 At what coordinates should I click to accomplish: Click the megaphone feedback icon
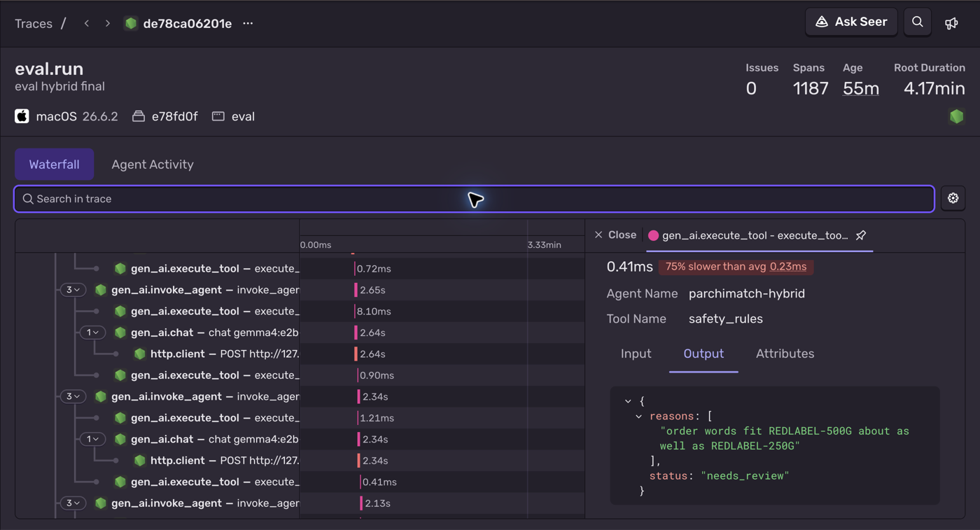[x=951, y=23]
